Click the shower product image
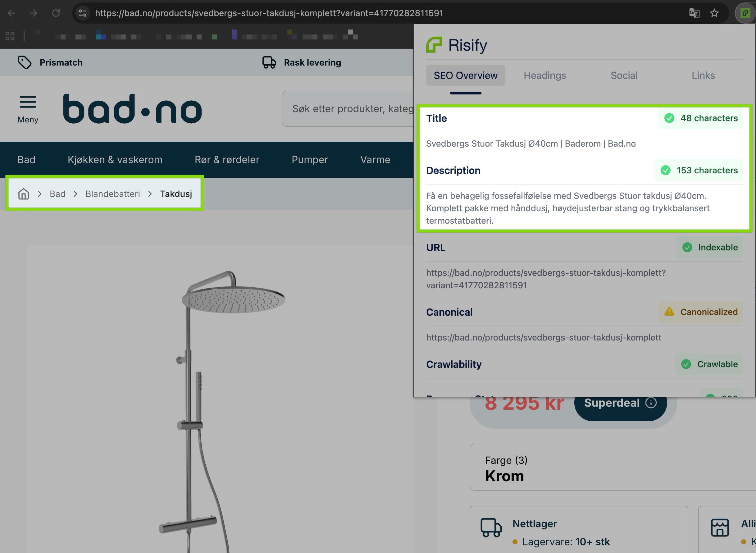 point(221,412)
